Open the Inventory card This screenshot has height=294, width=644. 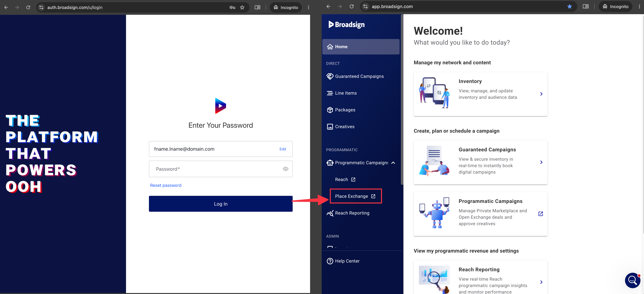click(x=480, y=94)
